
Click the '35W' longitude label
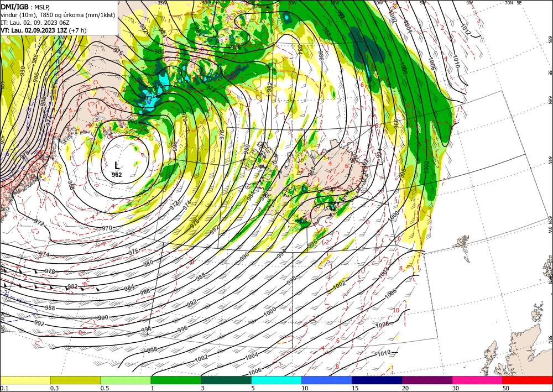(162, 2)
